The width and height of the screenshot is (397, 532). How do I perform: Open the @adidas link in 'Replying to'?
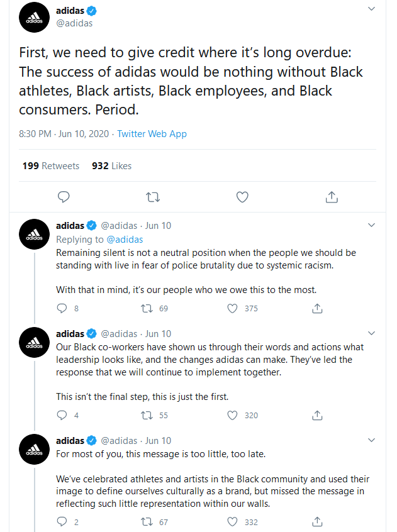point(125,240)
